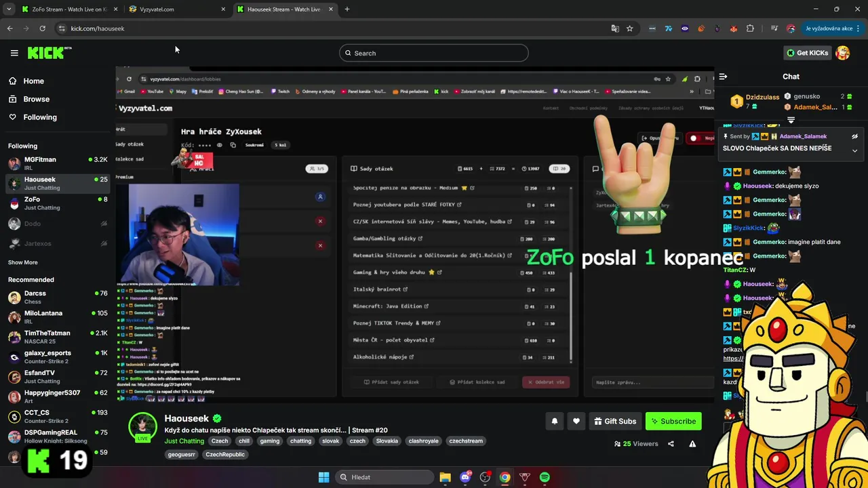Open offline Dodo channel

click(58, 223)
